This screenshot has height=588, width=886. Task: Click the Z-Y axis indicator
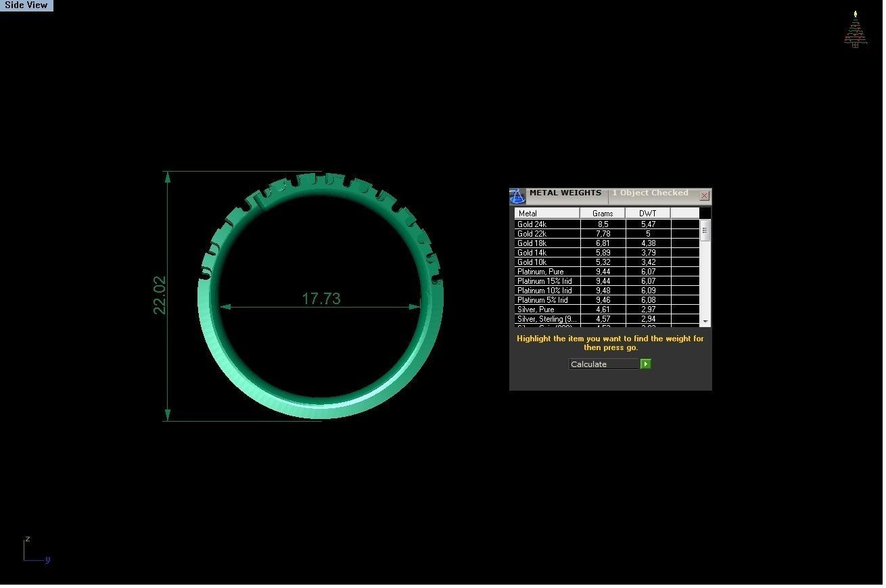[37, 550]
